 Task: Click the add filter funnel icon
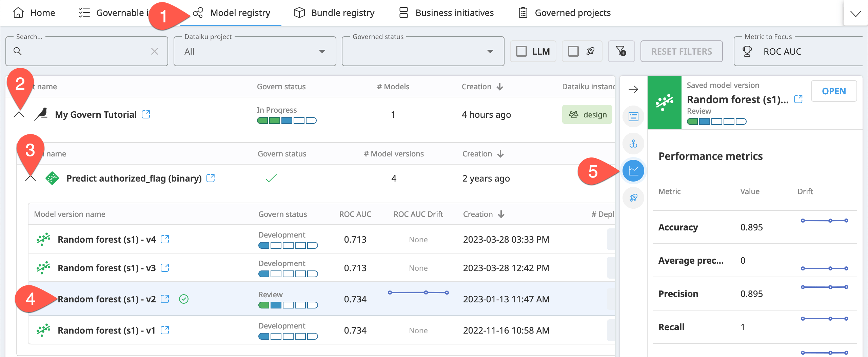click(621, 51)
